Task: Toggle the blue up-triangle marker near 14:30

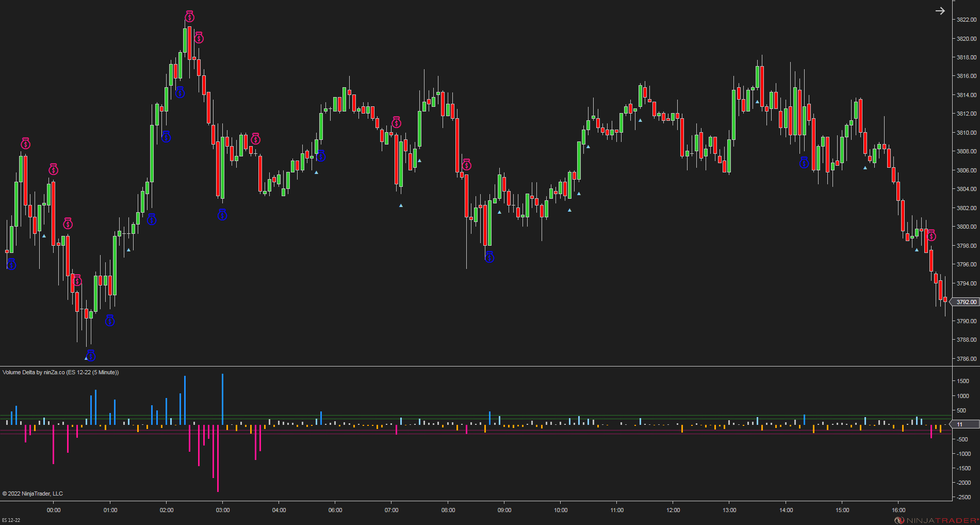Action: [x=757, y=103]
